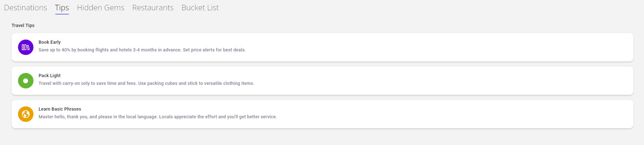This screenshot has height=145, width=644.
Task: Click empty right area of Learn Basic Phrases card
Action: pyautogui.click(x=483, y=114)
